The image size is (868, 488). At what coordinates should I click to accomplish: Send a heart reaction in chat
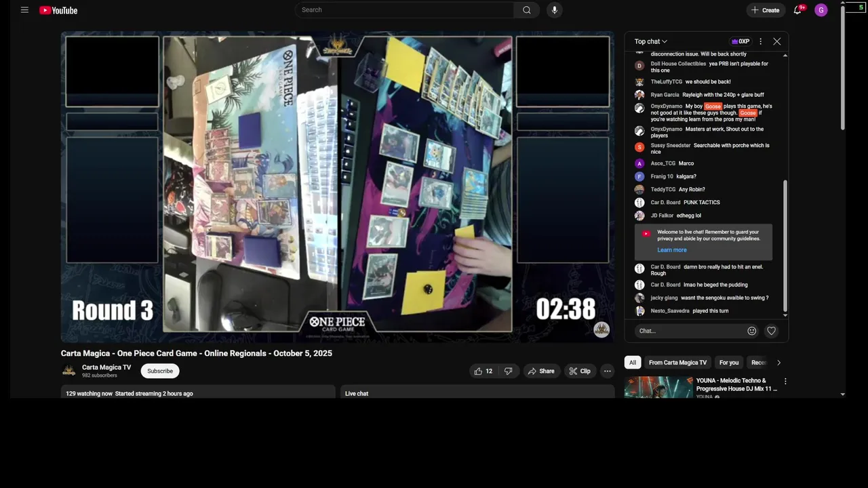[771, 331]
